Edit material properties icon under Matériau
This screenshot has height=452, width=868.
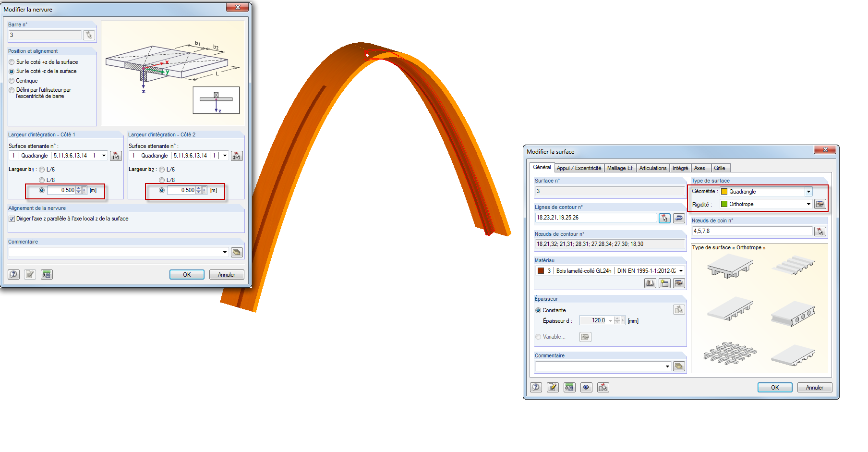(679, 283)
